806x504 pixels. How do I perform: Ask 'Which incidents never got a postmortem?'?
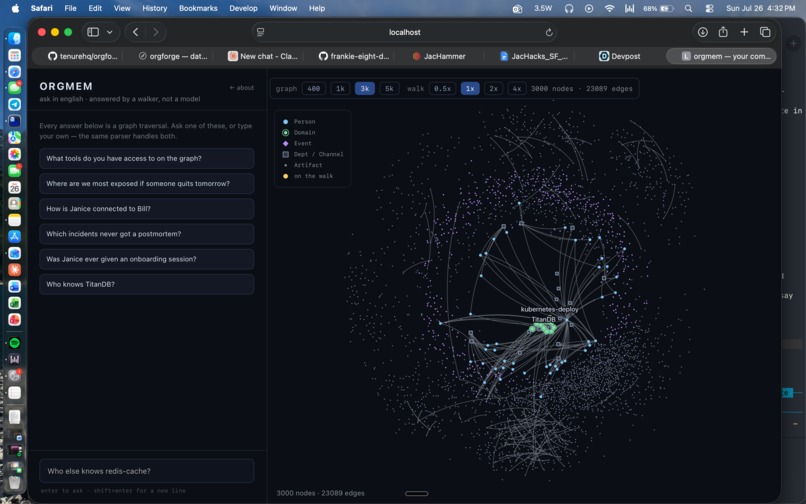pos(146,234)
